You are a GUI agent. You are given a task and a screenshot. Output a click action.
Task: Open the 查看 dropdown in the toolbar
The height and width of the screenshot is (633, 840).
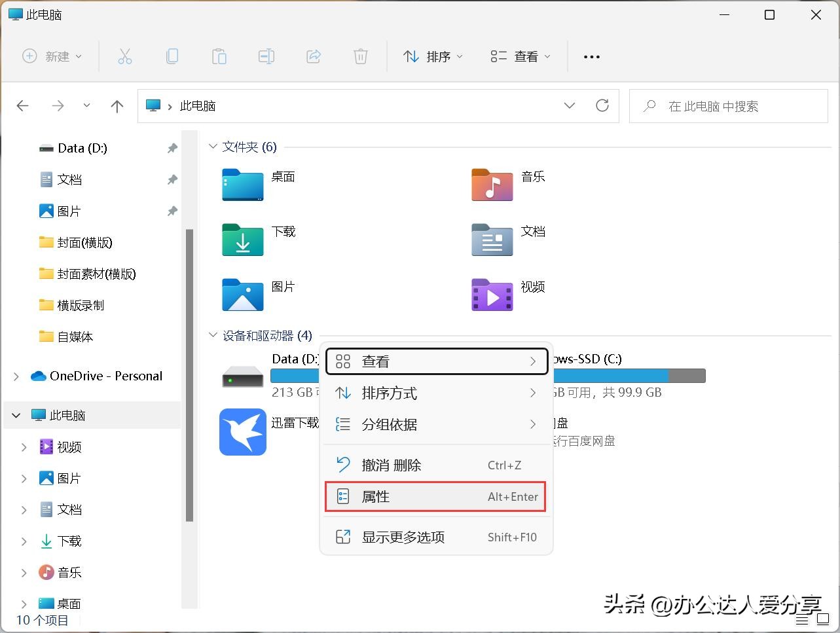pyautogui.click(x=519, y=56)
